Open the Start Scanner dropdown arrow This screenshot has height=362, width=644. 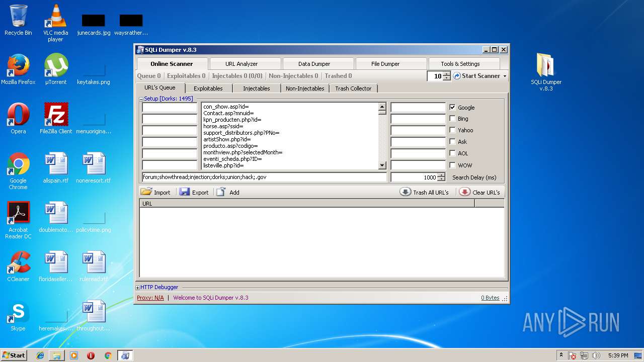[505, 76]
